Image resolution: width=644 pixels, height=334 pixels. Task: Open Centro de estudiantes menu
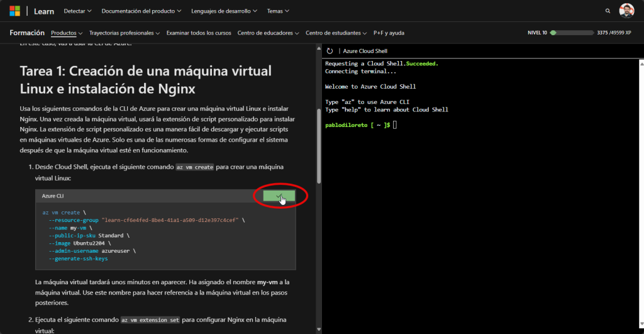[x=336, y=33]
